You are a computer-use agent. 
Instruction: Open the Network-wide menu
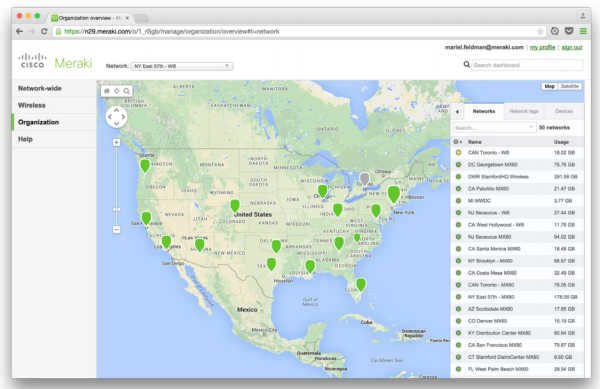coord(54,88)
